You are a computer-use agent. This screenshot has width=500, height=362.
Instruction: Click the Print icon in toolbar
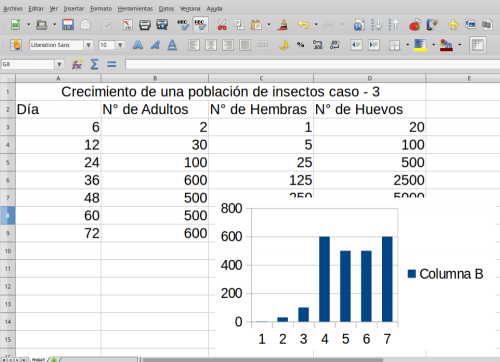(x=145, y=25)
